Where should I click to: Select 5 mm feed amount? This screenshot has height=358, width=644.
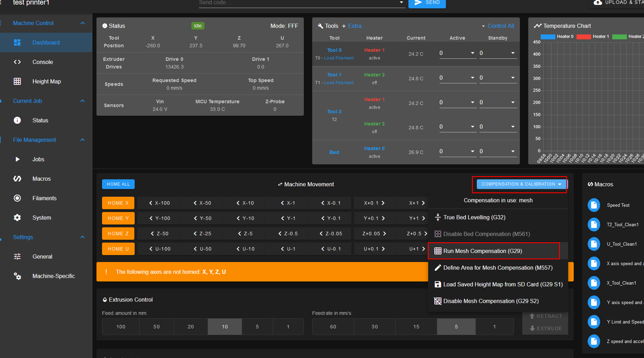click(x=257, y=327)
